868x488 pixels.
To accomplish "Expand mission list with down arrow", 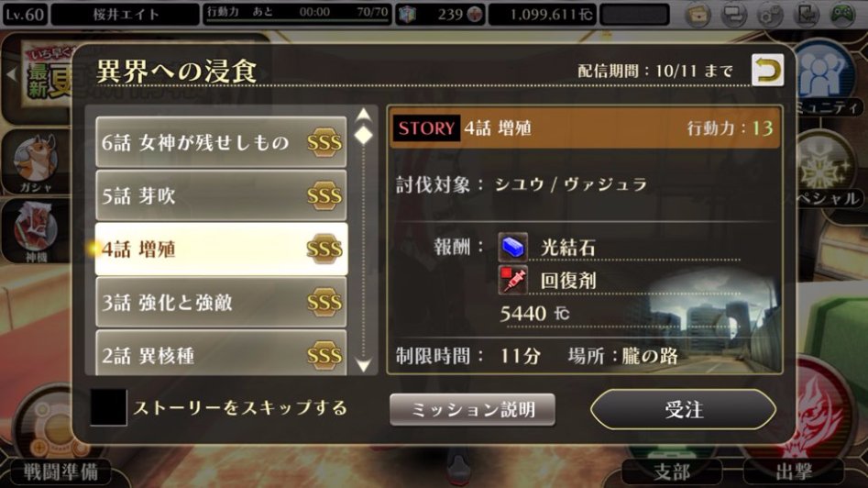I will coord(363,366).
